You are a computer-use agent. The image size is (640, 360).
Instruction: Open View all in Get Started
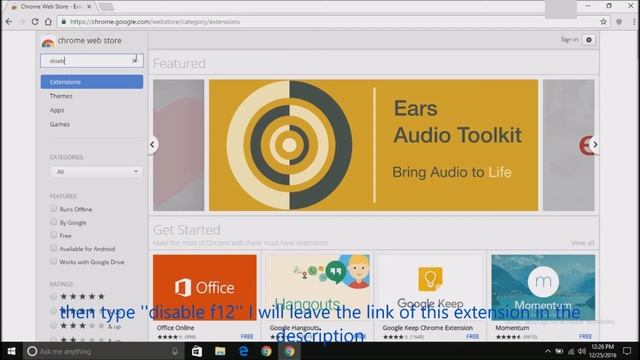[582, 243]
